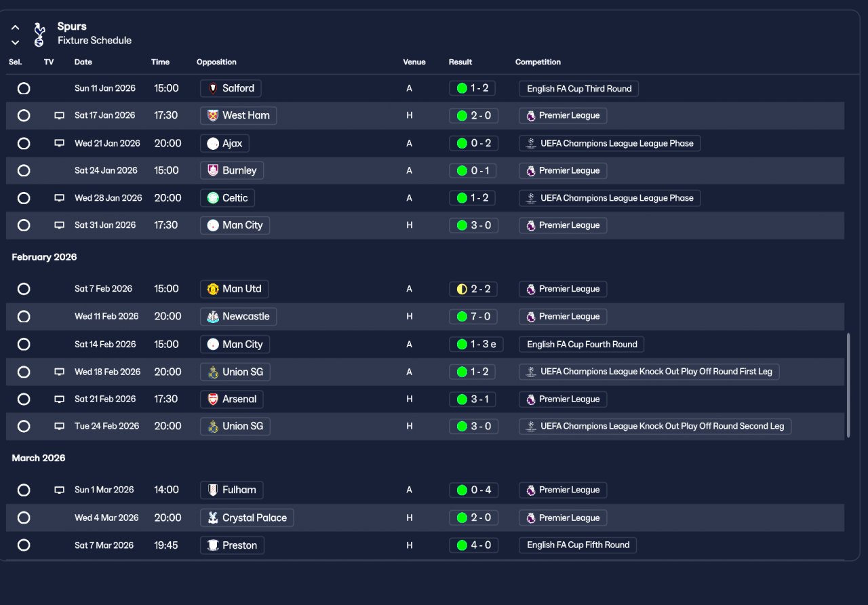The height and width of the screenshot is (605, 868).
Task: Click the TV icon on the Arsenal row
Action: pyautogui.click(x=60, y=399)
